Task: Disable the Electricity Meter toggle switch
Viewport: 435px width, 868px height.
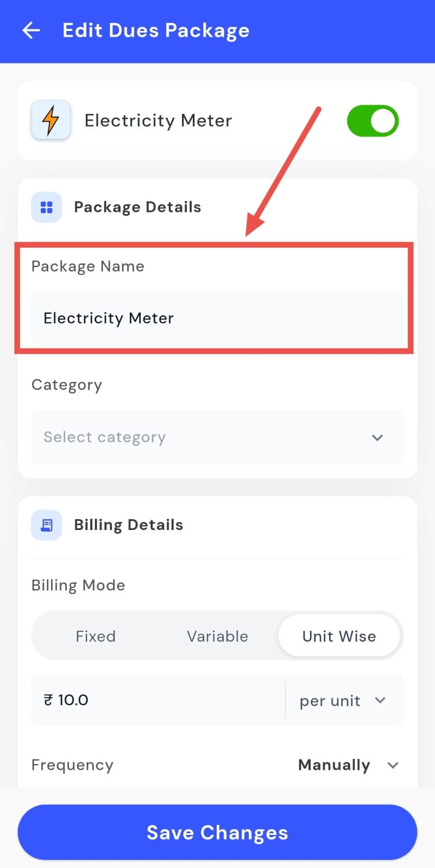Action: (x=373, y=120)
